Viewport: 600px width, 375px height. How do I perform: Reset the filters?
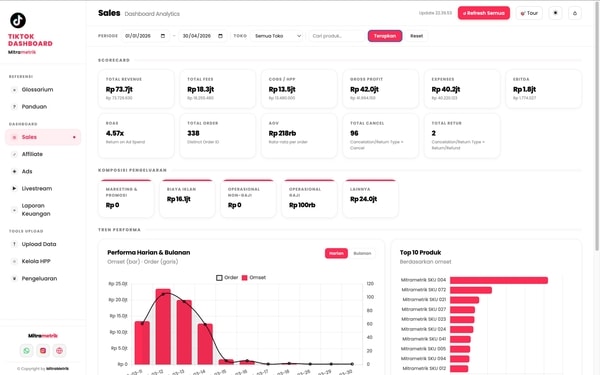416,36
